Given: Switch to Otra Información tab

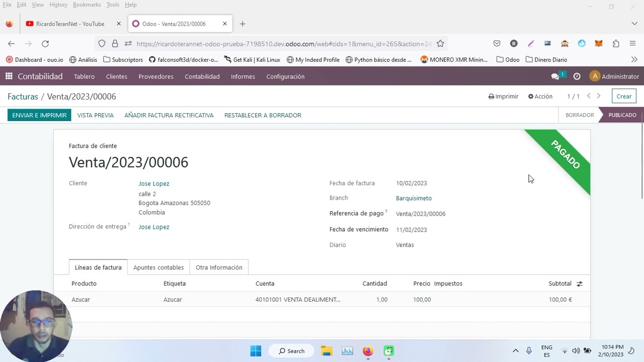Looking at the screenshot, I should pos(219,267).
